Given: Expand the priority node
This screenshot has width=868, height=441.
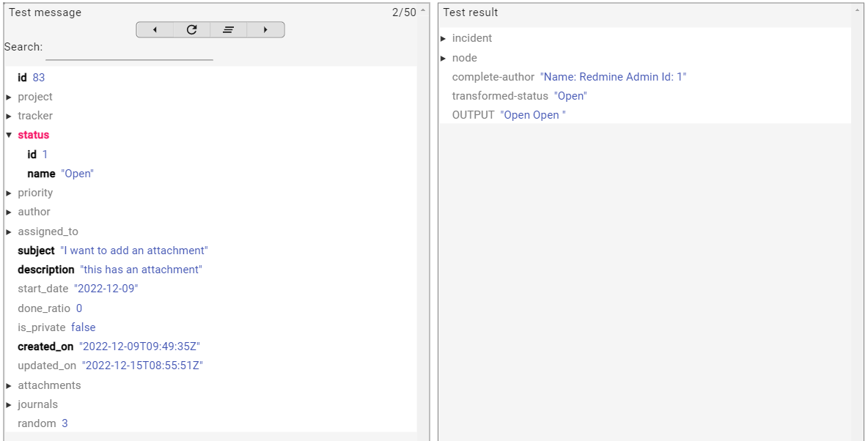Looking at the screenshot, I should 9,193.
